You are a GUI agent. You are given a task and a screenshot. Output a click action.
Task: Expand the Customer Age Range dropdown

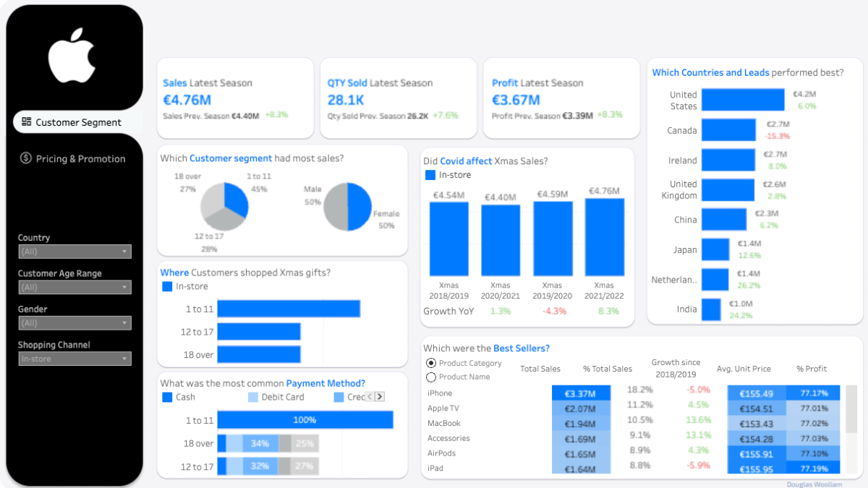[x=75, y=287]
